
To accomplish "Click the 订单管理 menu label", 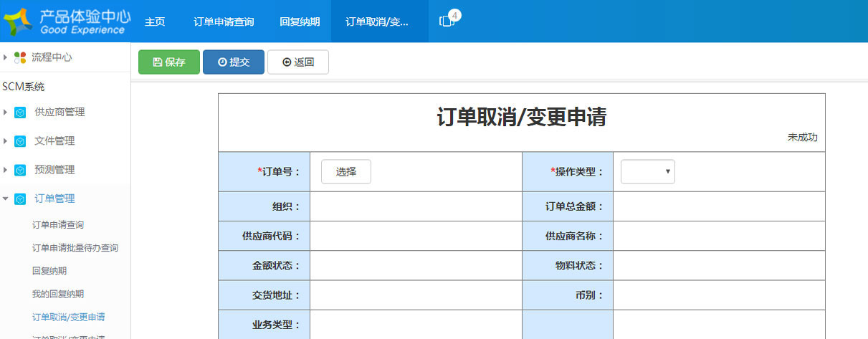I will [x=54, y=199].
